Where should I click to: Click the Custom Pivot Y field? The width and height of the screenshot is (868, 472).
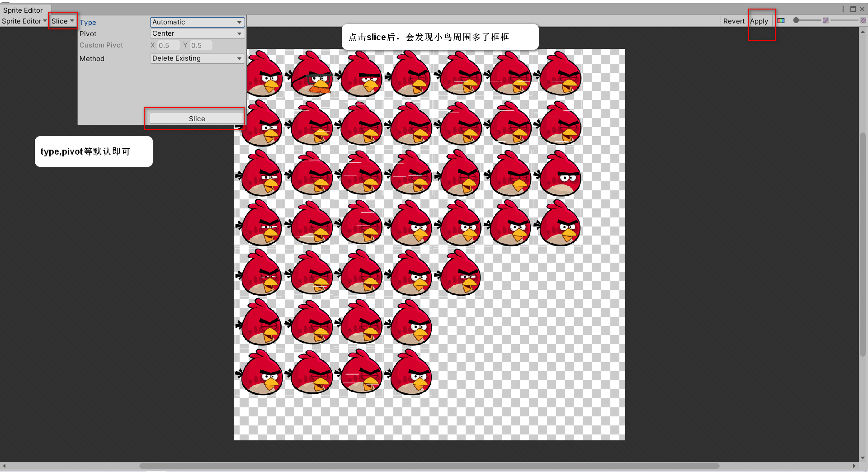point(201,45)
